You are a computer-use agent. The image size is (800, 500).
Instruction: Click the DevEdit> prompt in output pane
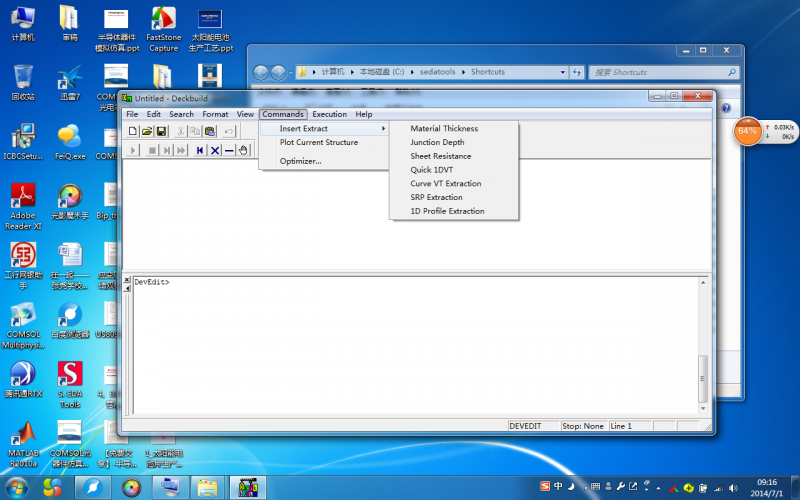[x=152, y=282]
